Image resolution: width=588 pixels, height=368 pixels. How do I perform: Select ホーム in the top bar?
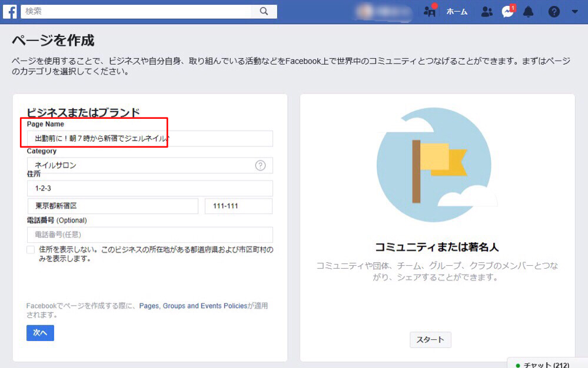(457, 11)
